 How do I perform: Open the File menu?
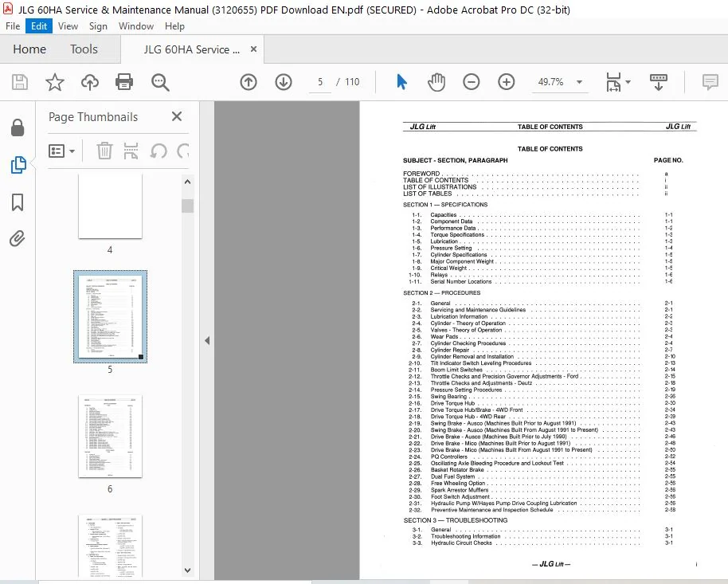pos(13,26)
